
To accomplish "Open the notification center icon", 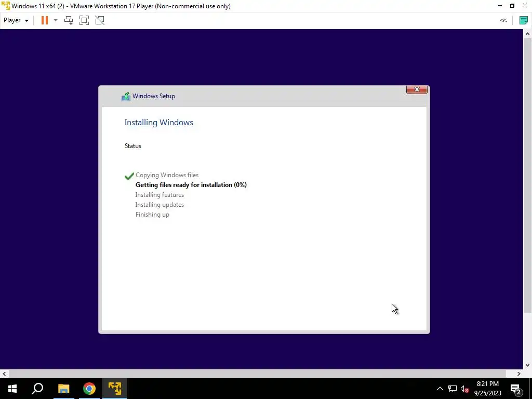I will pyautogui.click(x=516, y=389).
